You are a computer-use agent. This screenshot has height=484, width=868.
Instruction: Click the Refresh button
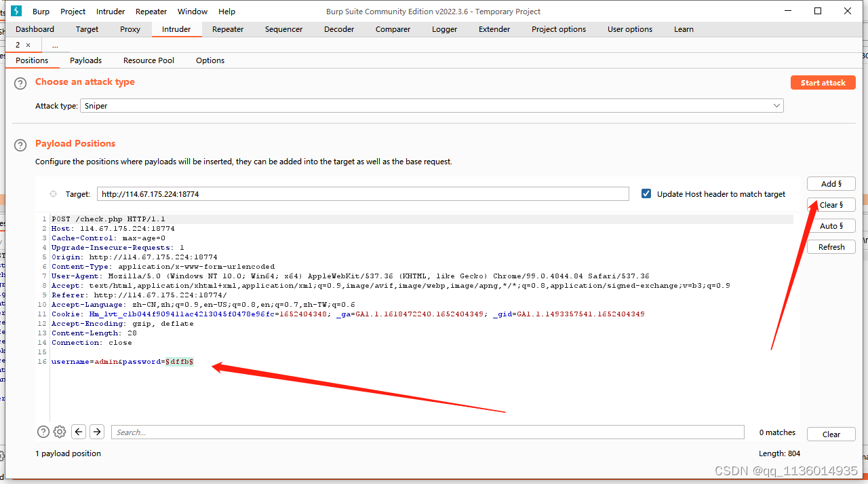point(831,247)
